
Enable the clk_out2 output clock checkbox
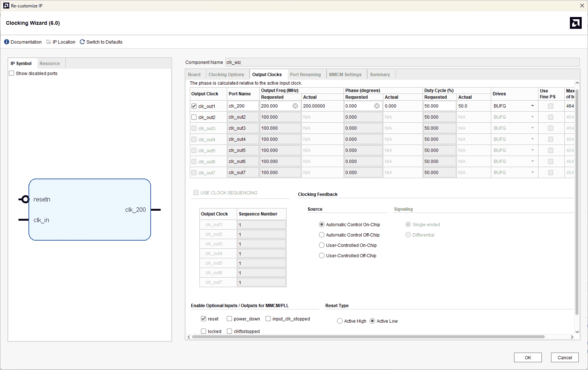(x=194, y=117)
